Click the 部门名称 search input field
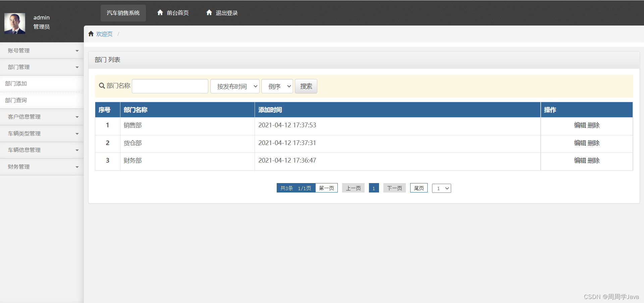 (170, 86)
